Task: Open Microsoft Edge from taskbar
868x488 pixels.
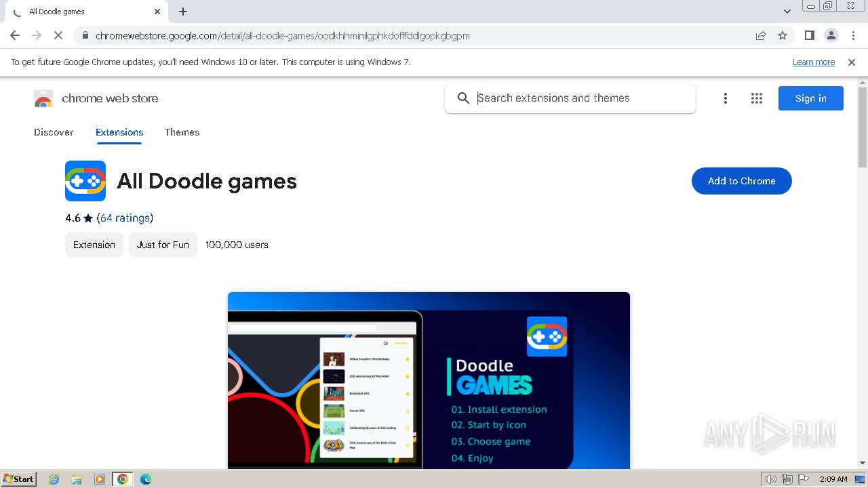Action: [x=146, y=479]
